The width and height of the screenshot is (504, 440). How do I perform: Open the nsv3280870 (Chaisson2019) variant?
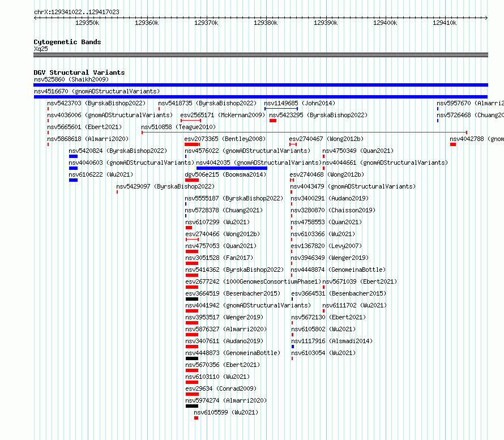(333, 210)
